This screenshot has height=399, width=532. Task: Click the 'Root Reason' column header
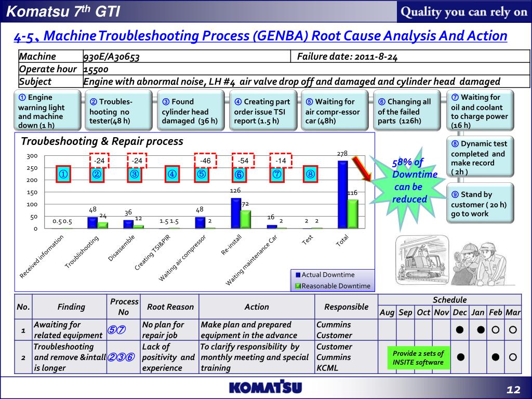coord(170,307)
